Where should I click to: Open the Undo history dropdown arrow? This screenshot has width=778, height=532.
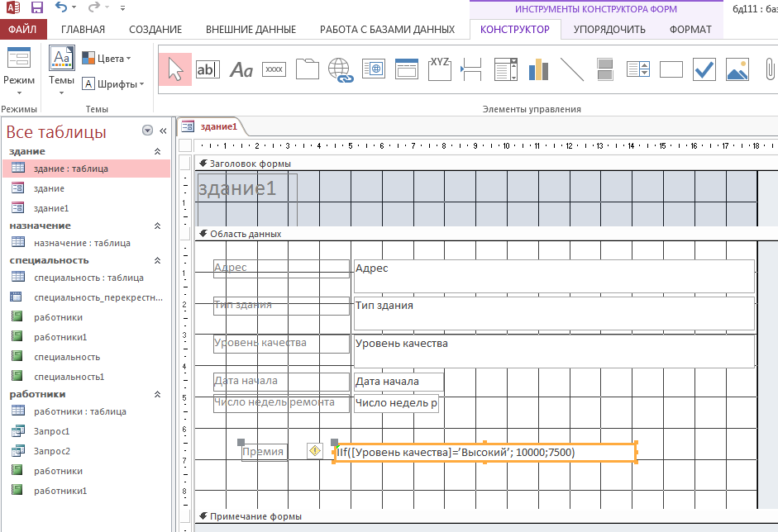point(74,7)
